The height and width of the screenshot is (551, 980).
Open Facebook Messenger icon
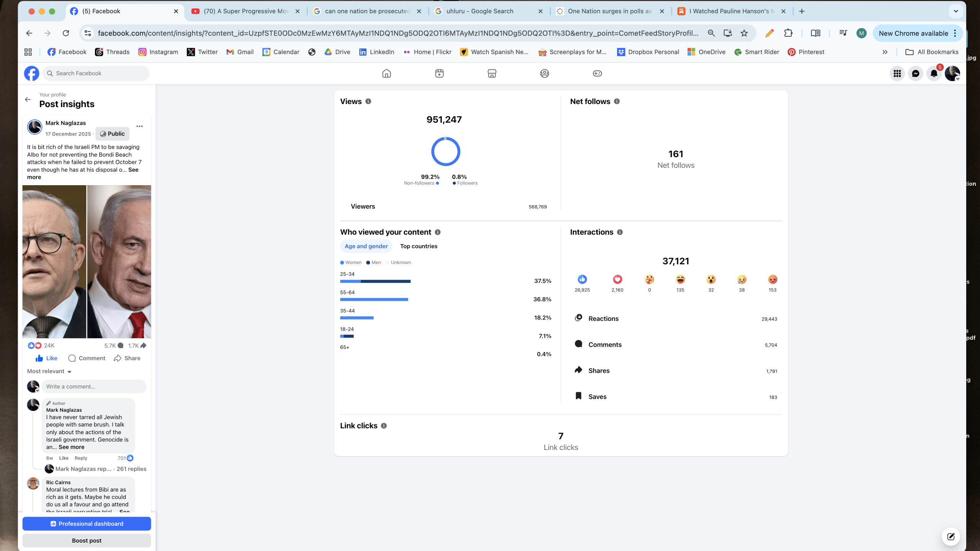click(x=915, y=73)
